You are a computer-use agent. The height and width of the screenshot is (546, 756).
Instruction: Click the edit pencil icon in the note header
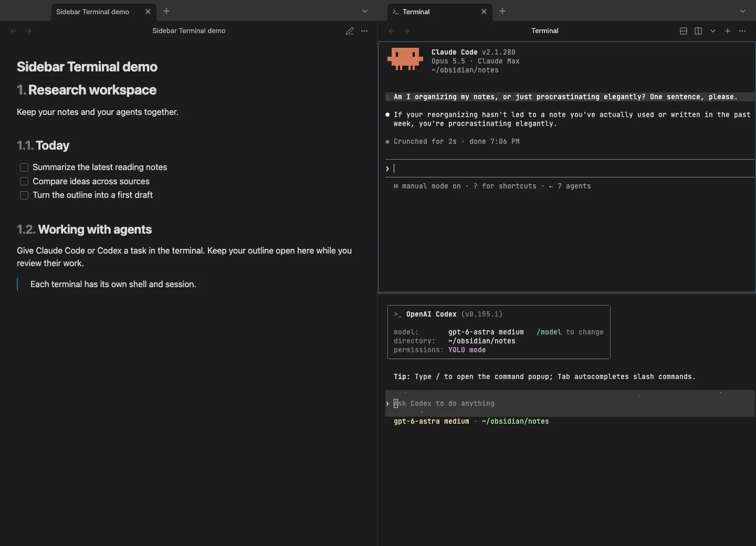point(350,31)
